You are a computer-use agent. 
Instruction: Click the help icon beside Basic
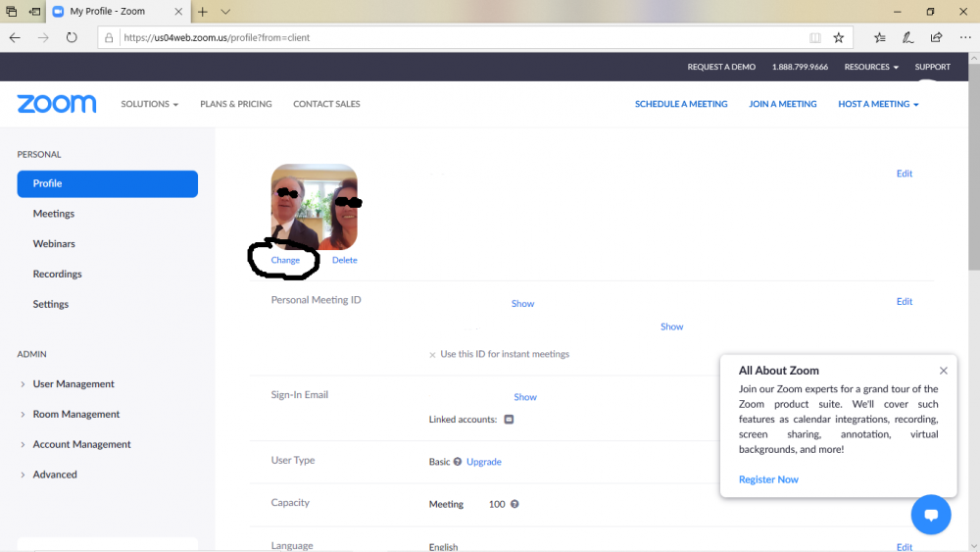click(x=458, y=462)
